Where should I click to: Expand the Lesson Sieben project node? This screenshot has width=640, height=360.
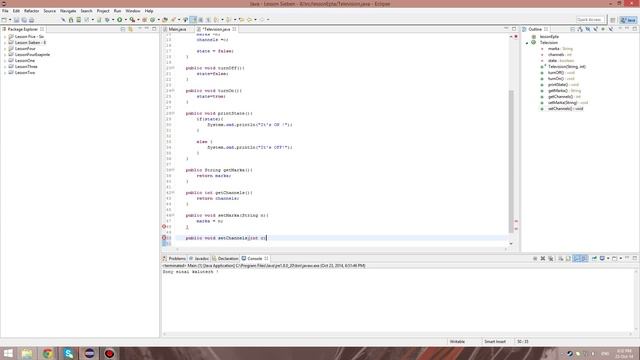(x=5, y=42)
